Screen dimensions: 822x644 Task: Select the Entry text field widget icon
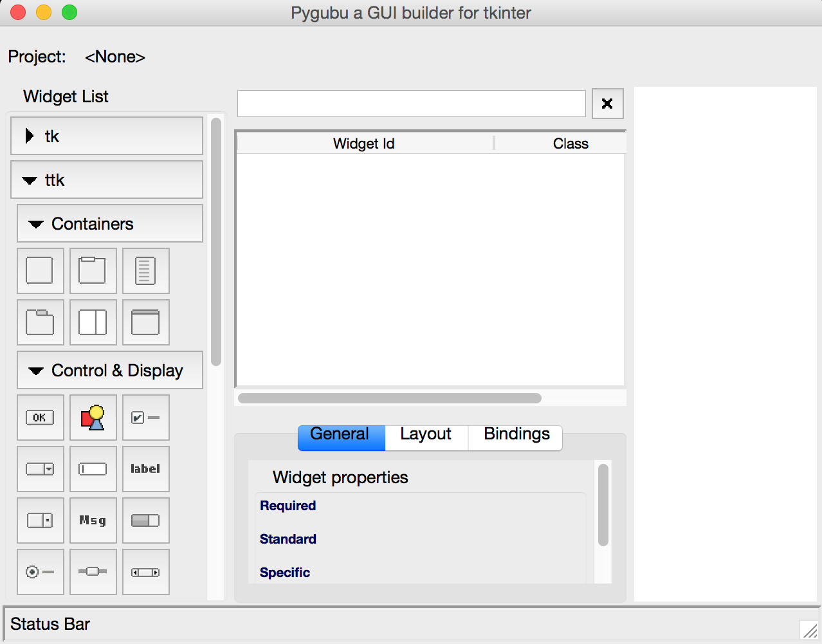(93, 469)
